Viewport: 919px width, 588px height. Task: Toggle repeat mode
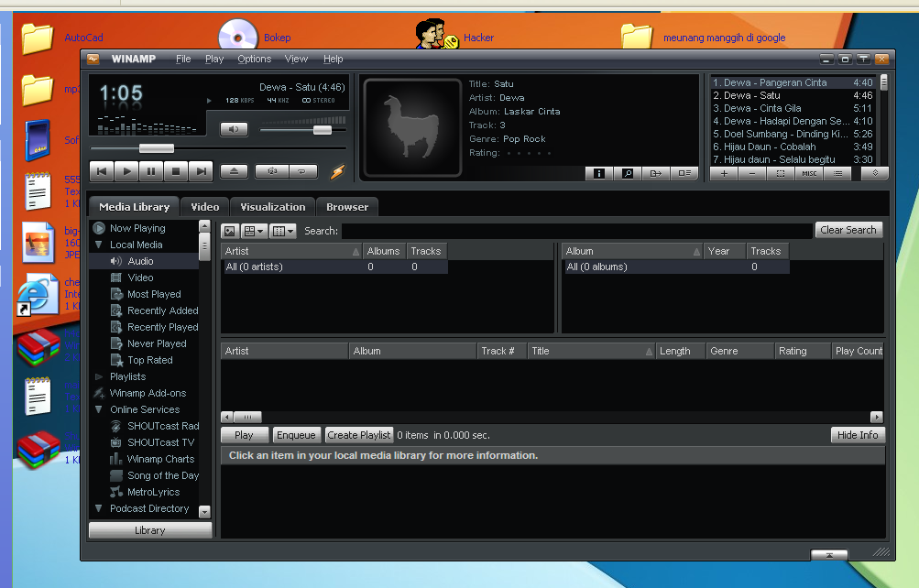pyautogui.click(x=301, y=171)
